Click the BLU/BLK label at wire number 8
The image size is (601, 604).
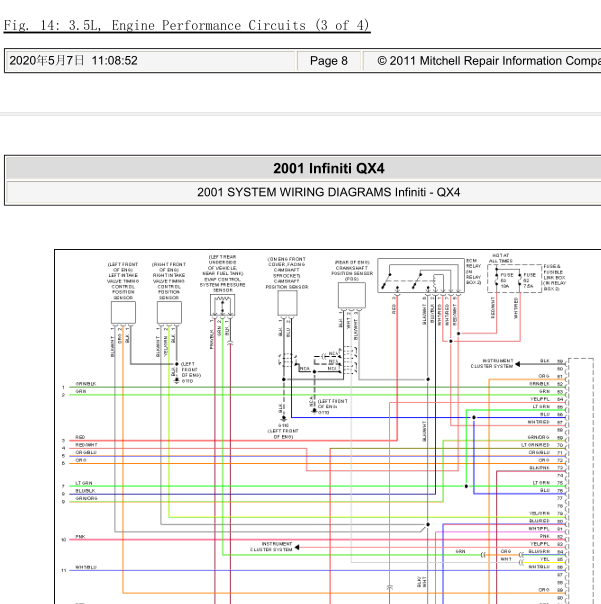point(85,491)
